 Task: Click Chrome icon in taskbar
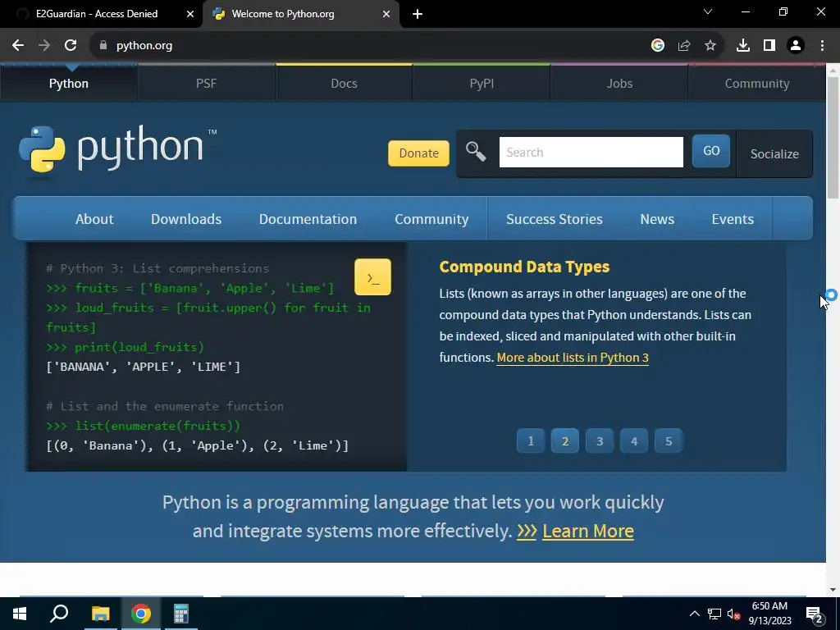pos(141,614)
